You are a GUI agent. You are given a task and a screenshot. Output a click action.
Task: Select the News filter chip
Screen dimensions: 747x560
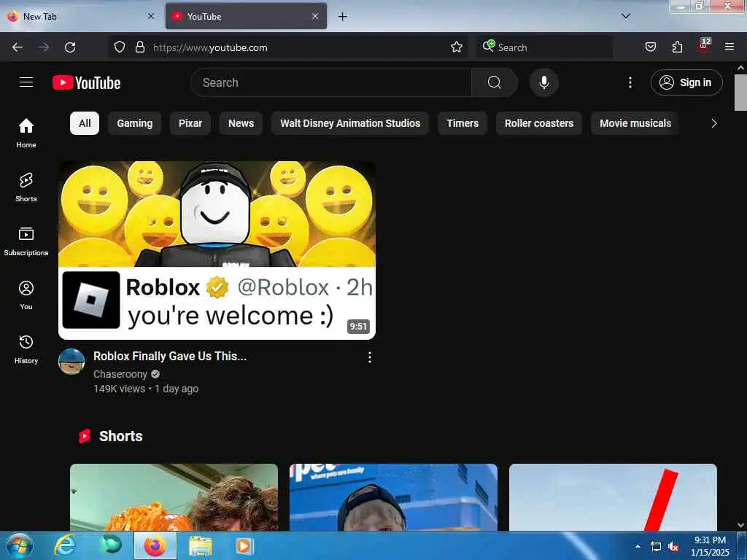point(241,123)
